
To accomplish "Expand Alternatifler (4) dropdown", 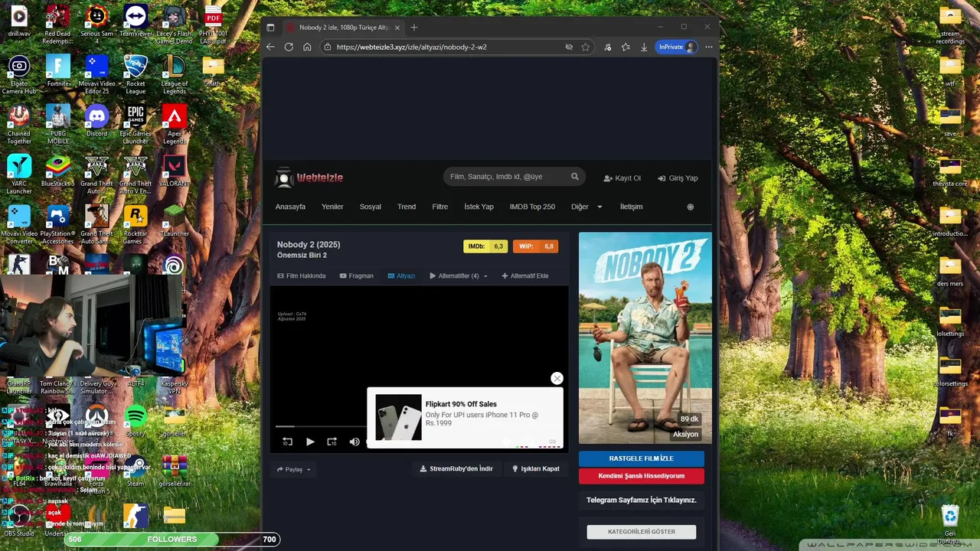I will pos(459,275).
